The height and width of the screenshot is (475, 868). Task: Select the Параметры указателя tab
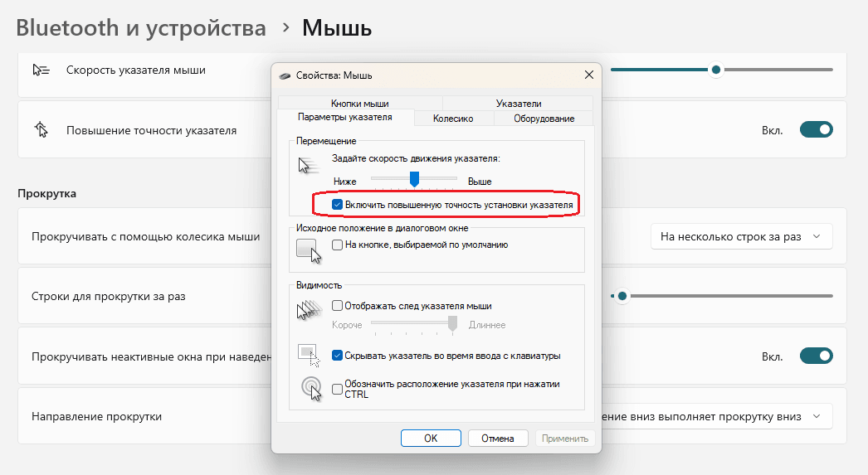coord(345,117)
